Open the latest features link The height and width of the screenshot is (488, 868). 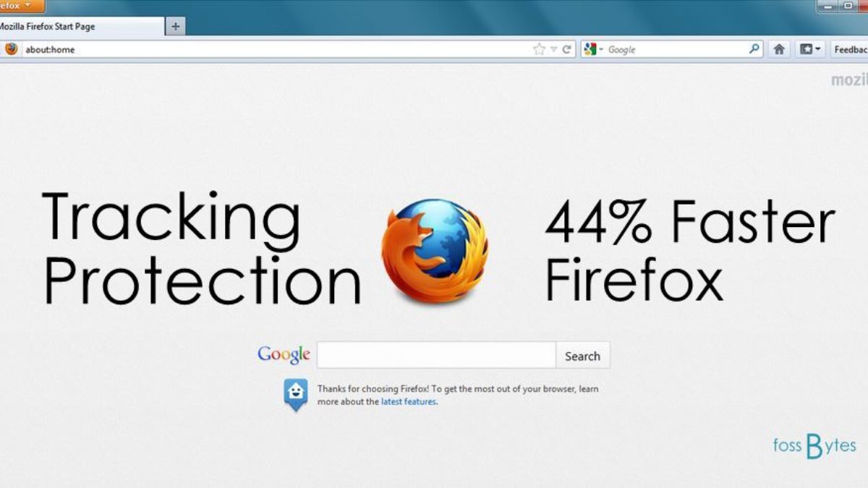click(x=409, y=401)
